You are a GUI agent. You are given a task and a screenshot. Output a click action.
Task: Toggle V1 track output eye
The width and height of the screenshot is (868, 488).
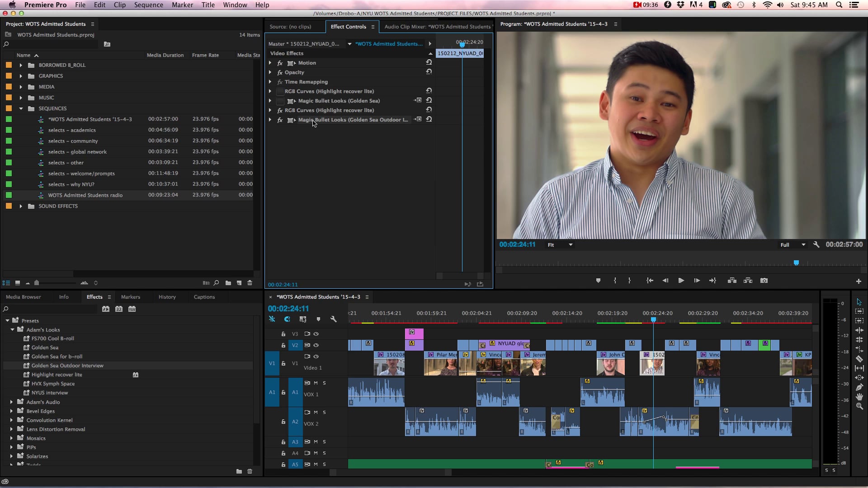(316, 357)
